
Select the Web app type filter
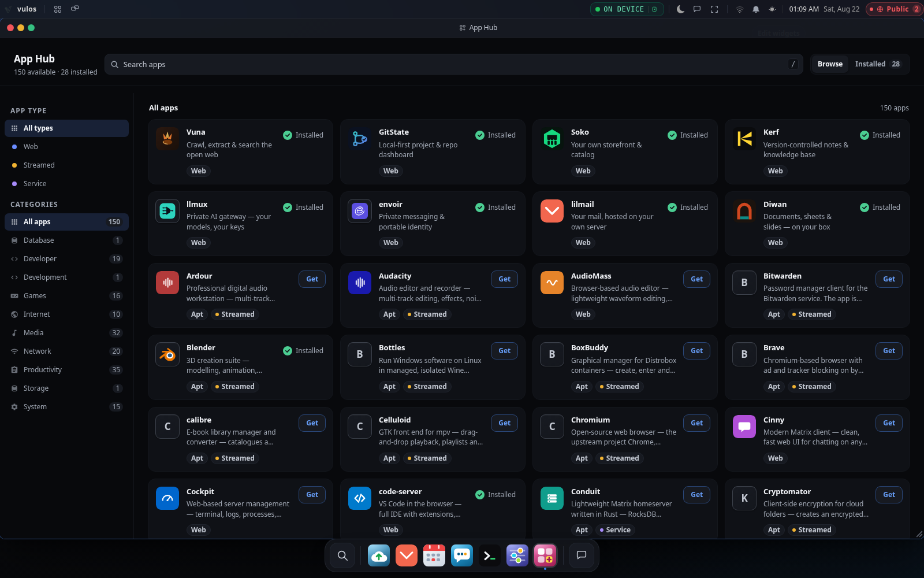pos(66,147)
